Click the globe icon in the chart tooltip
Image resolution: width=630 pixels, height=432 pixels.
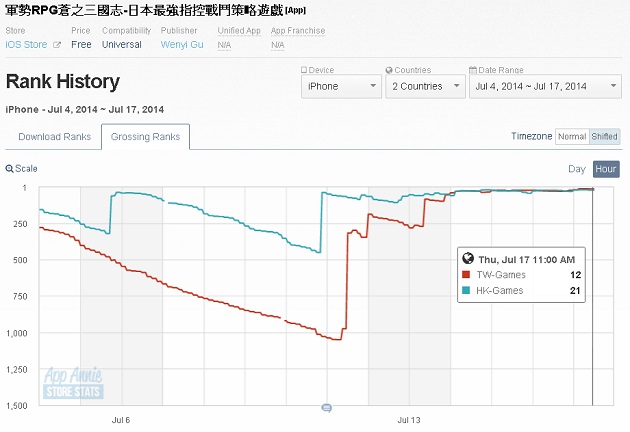coord(468,258)
